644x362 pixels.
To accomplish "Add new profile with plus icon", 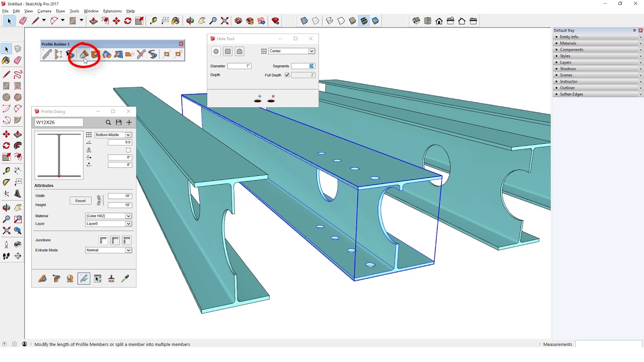I will coord(129,122).
